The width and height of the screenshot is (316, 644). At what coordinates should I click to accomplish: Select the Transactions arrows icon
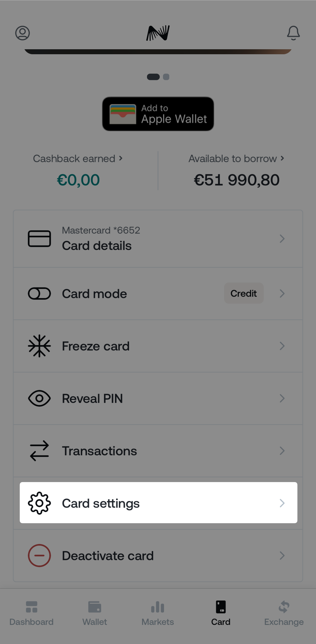point(39,450)
